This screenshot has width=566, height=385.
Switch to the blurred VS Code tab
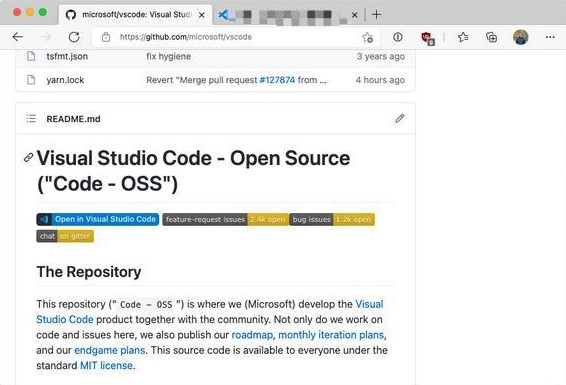(x=287, y=15)
